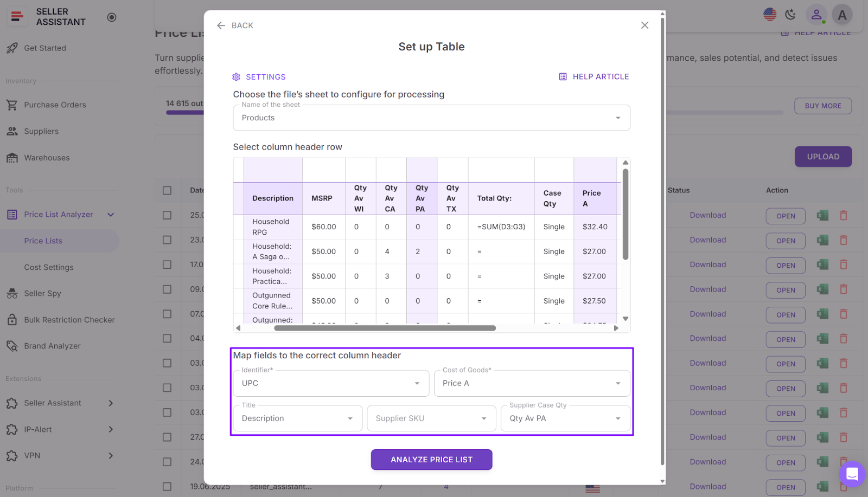Click the horizontal scrollbar of preview table

point(385,328)
